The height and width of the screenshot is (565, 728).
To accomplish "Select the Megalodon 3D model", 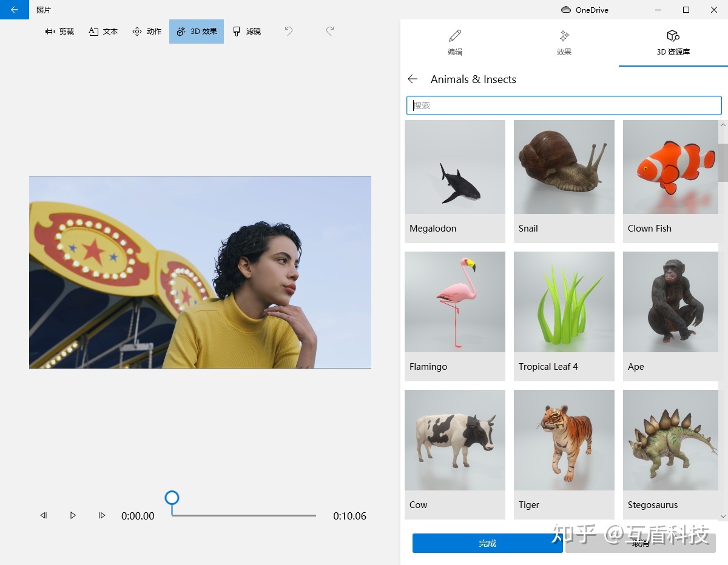I will 455,181.
